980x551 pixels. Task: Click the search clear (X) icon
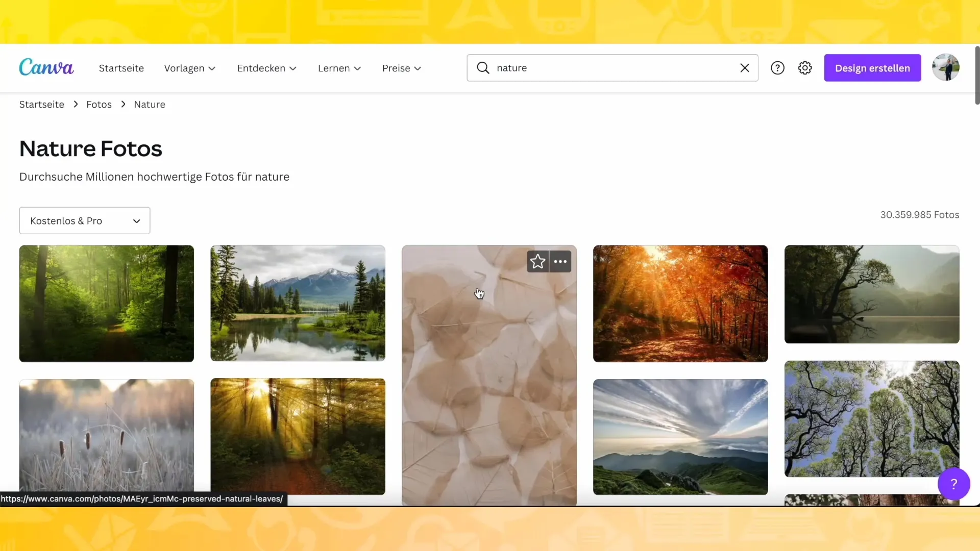745,67
